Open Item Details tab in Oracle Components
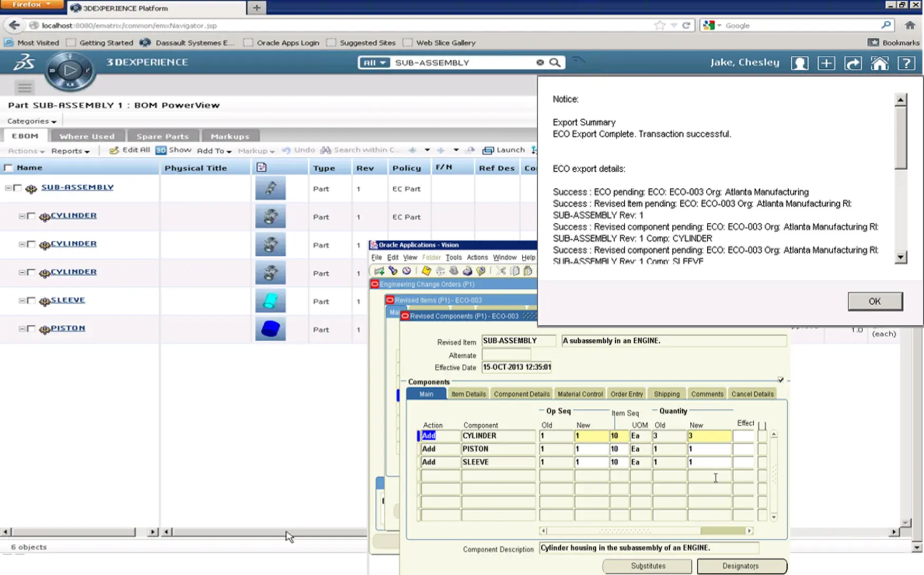Screen dimensions: 924x575 pyautogui.click(x=468, y=394)
